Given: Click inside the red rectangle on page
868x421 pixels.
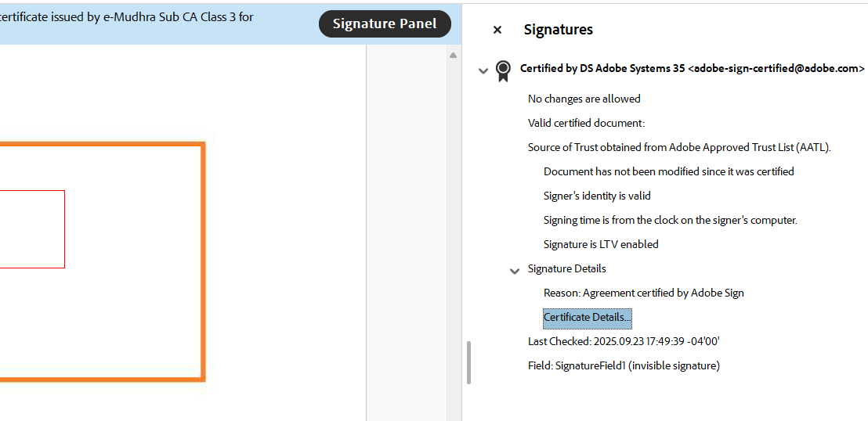Looking at the screenshot, I should pyautogui.click(x=32, y=229).
